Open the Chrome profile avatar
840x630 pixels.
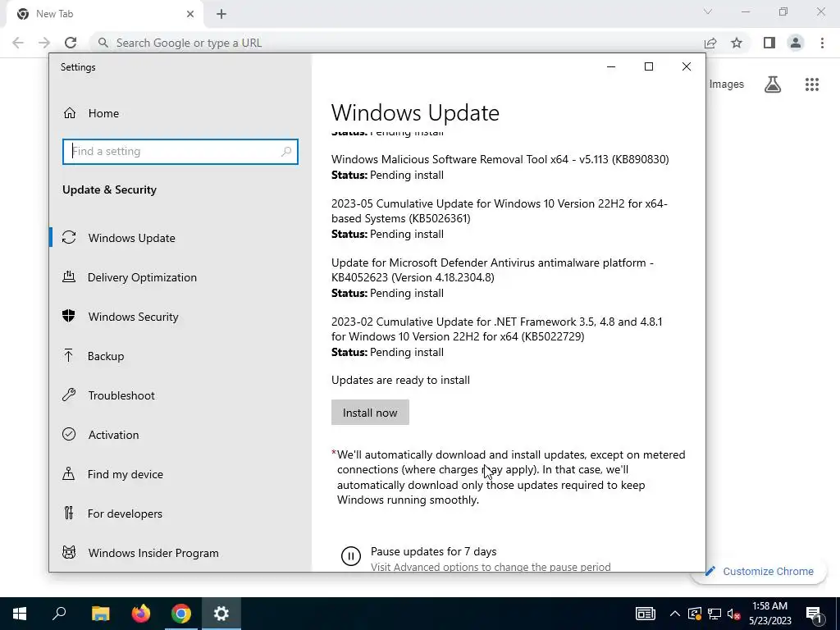pos(796,43)
